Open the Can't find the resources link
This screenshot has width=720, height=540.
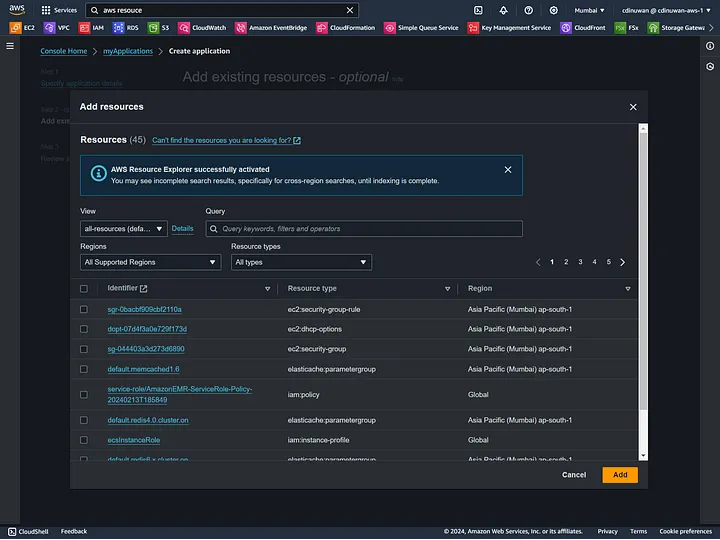tap(226, 141)
